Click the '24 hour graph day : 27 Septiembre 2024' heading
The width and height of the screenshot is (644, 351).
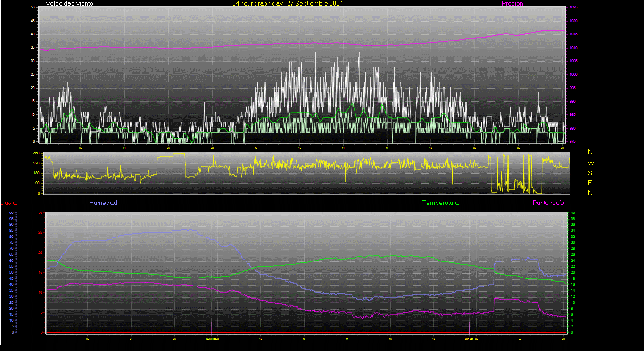[288, 3]
